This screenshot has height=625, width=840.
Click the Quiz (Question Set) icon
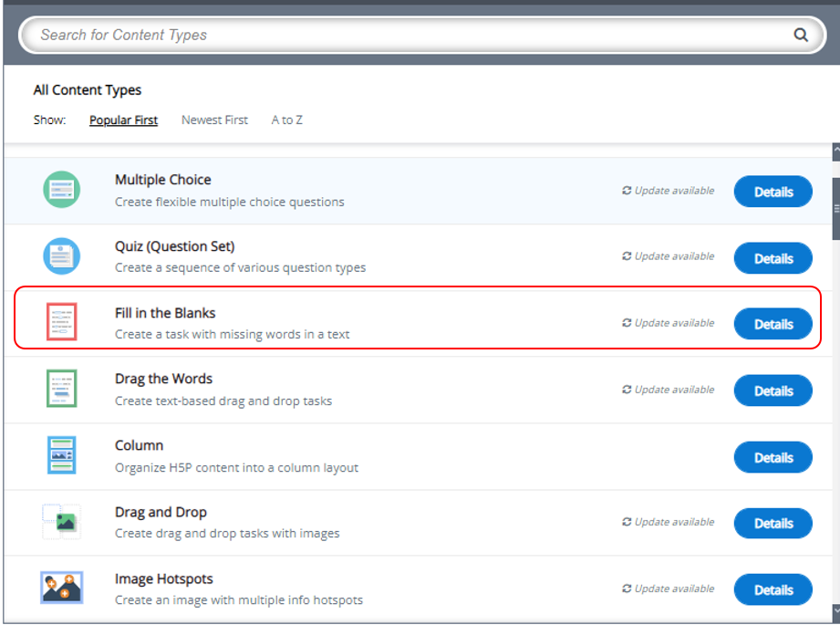point(61,256)
